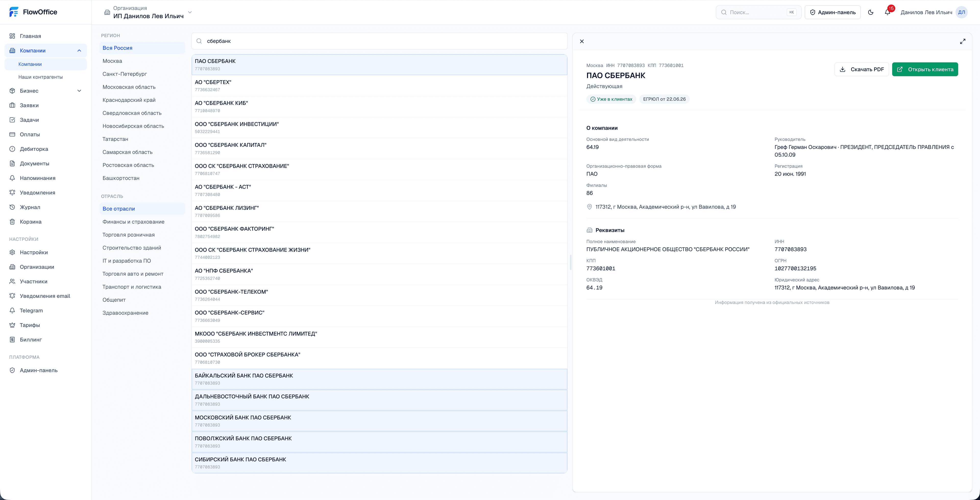Select ООО "СБЕРБАНК-ТЕЛЕКОМ" result

click(379, 295)
